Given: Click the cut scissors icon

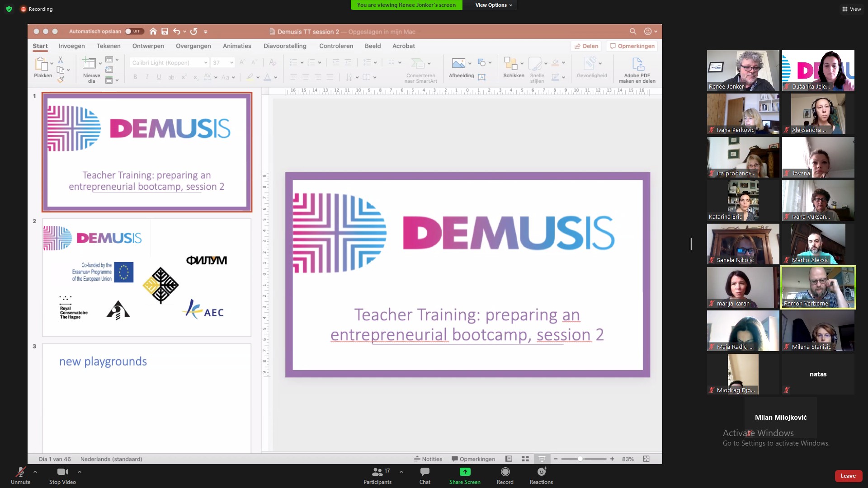Looking at the screenshot, I should pos(60,60).
